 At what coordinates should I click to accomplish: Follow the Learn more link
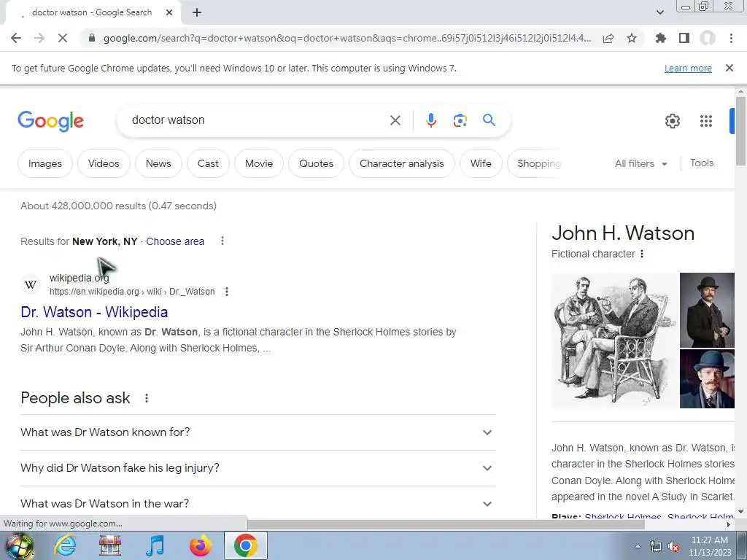point(688,68)
